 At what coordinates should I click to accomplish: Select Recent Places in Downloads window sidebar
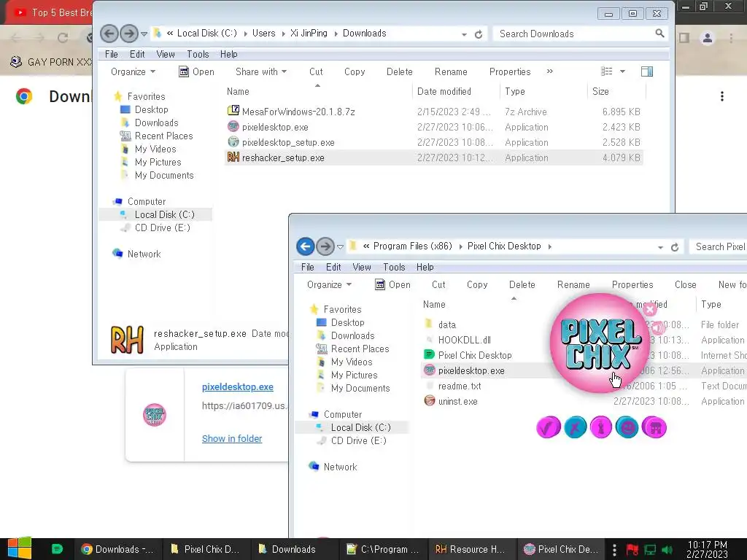click(163, 136)
